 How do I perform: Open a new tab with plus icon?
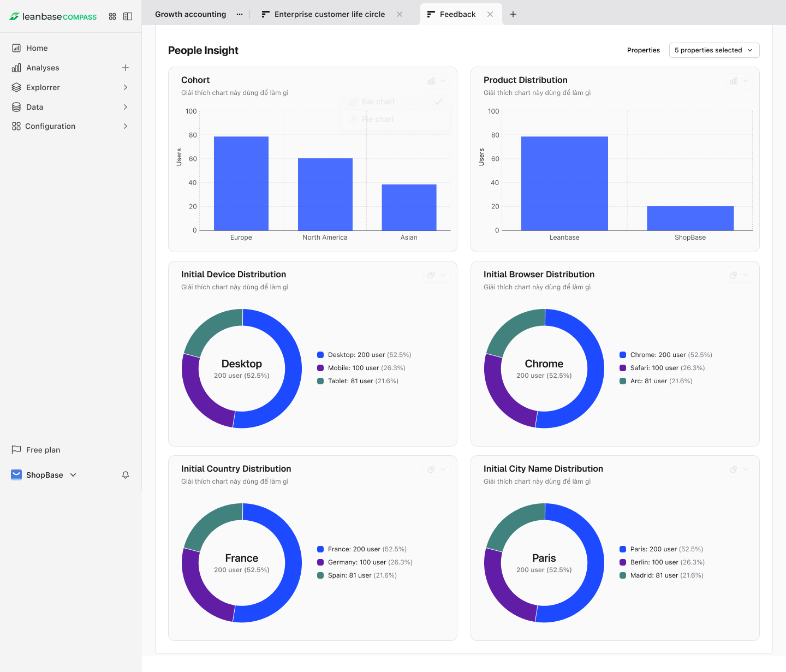coord(513,14)
